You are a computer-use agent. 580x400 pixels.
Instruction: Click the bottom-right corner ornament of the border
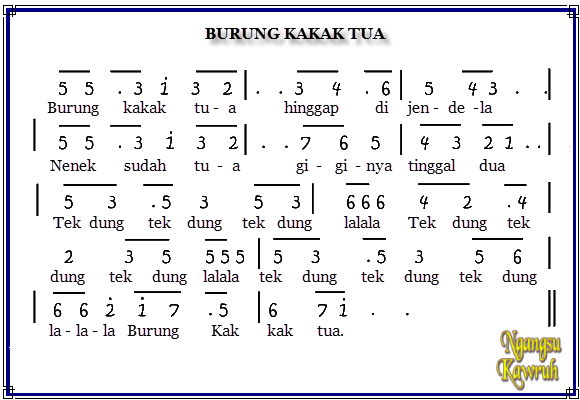[572, 392]
